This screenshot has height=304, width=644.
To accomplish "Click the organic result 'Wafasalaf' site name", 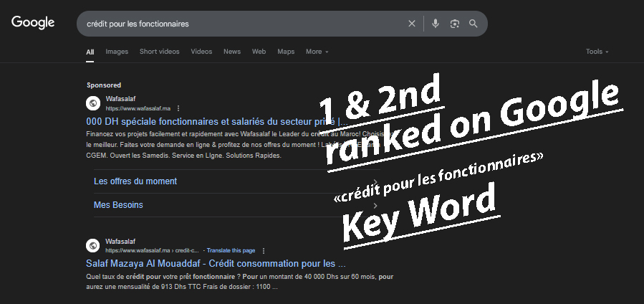I will (x=120, y=242).
